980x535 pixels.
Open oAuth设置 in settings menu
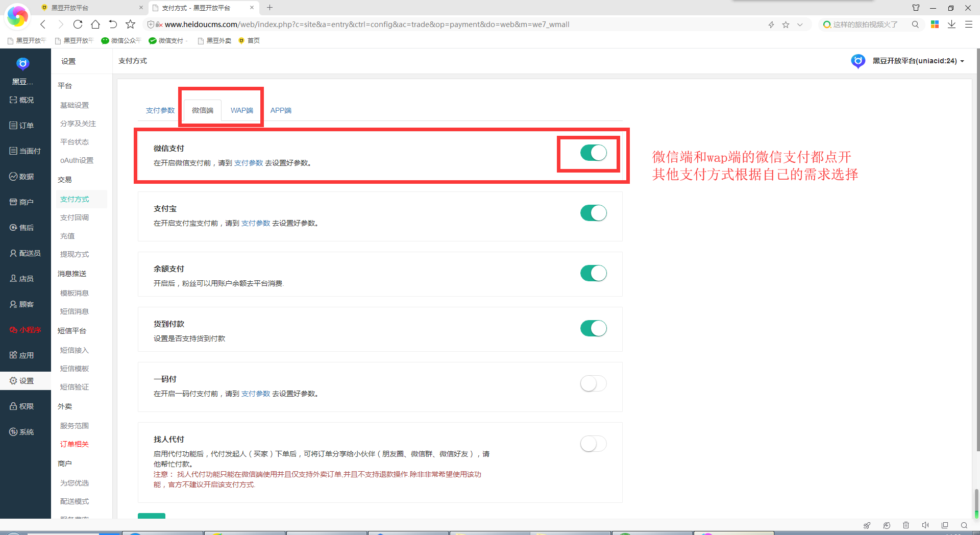77,160
